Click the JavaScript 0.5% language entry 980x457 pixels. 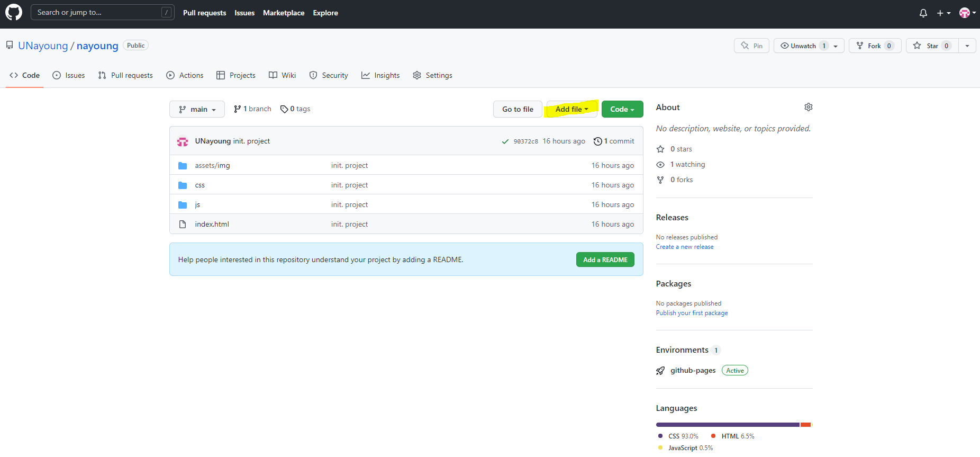[685, 448]
